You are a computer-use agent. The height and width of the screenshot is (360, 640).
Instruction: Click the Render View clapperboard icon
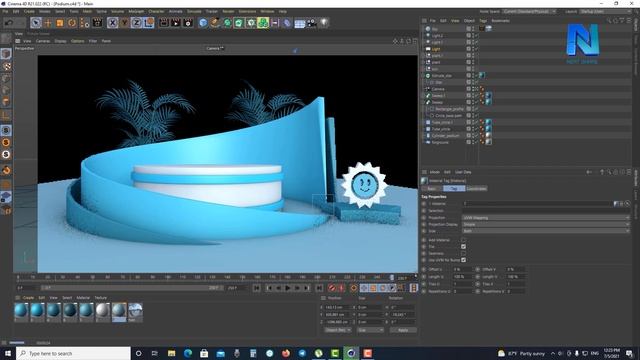click(x=164, y=23)
